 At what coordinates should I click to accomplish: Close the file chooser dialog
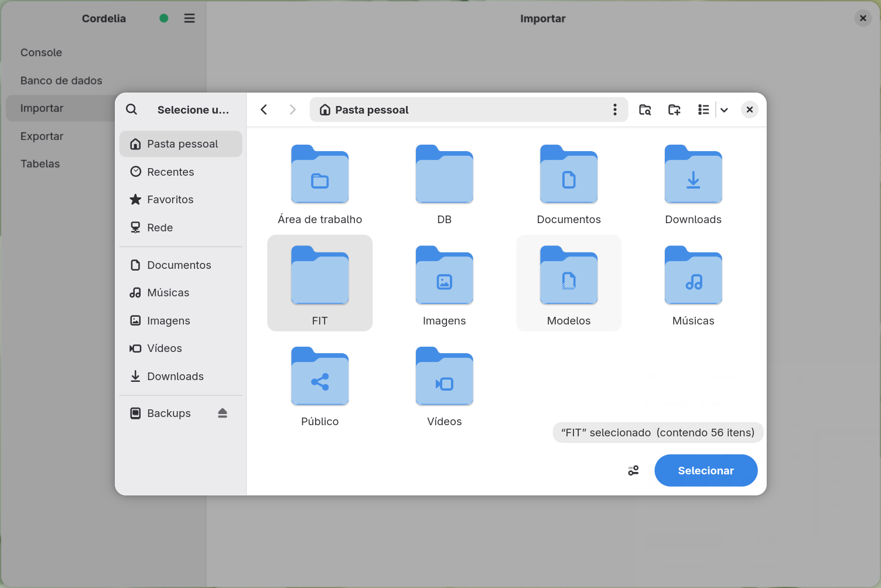click(750, 110)
